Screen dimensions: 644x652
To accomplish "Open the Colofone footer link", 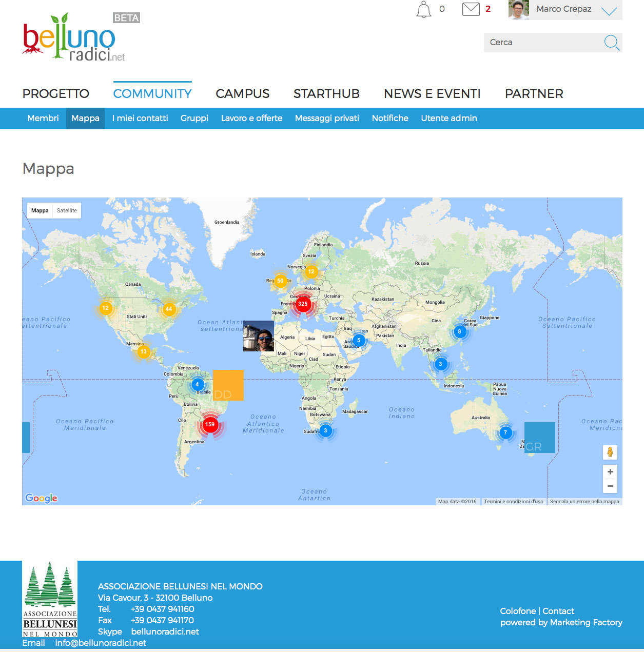I will (x=518, y=611).
